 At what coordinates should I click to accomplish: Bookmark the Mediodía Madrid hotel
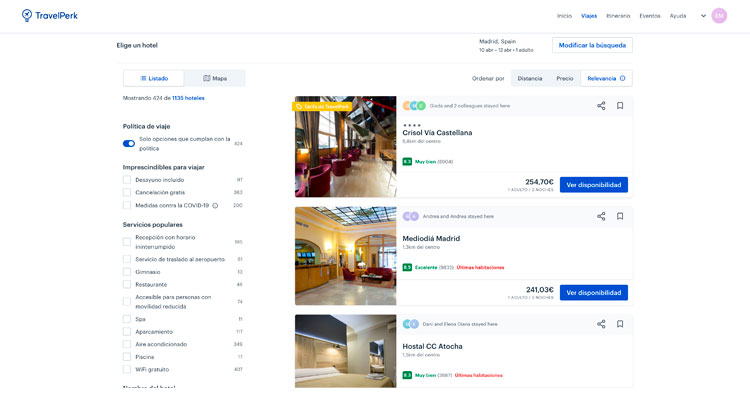(620, 216)
